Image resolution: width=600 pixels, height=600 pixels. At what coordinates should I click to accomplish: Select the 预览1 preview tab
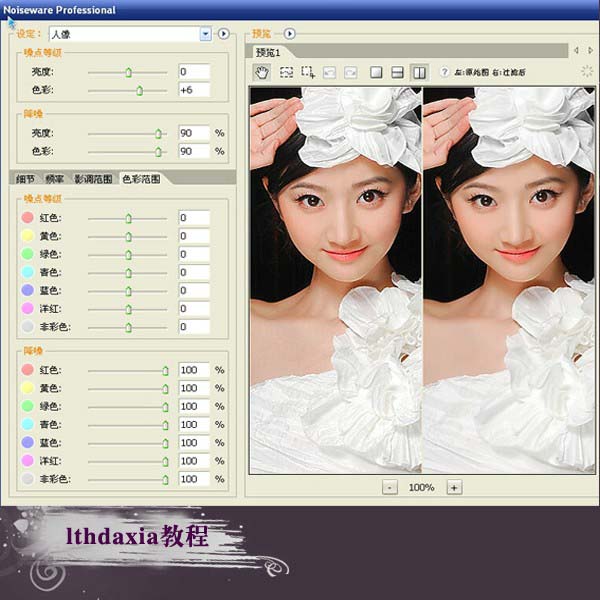(x=268, y=52)
